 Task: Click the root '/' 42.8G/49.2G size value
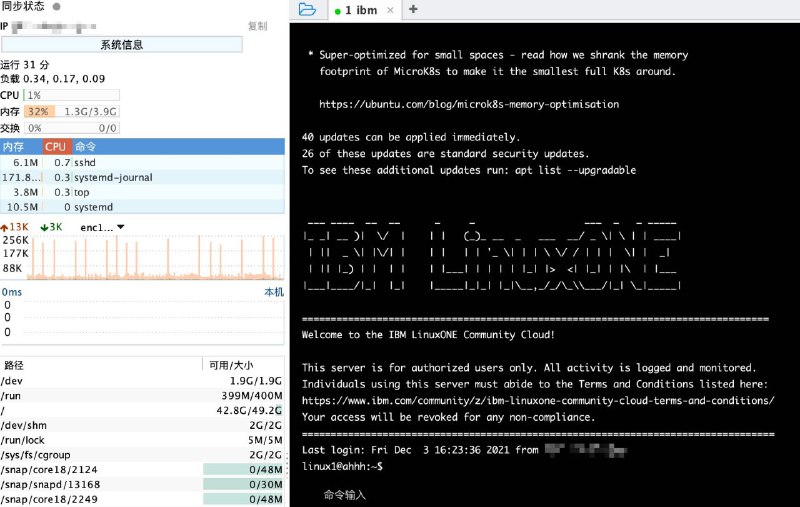coord(249,410)
